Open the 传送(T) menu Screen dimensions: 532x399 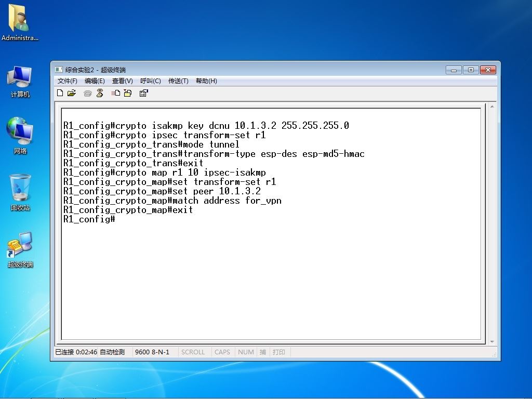coord(178,81)
